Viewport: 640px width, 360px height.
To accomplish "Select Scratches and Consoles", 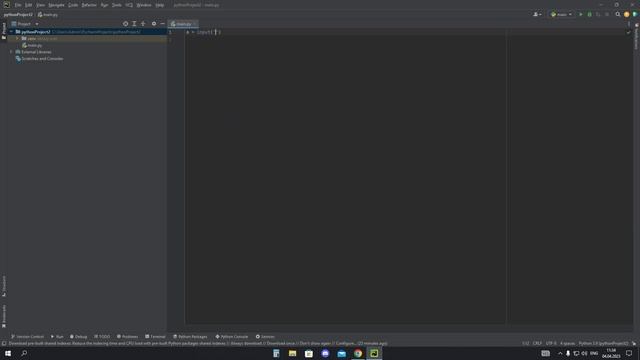I will [39, 59].
